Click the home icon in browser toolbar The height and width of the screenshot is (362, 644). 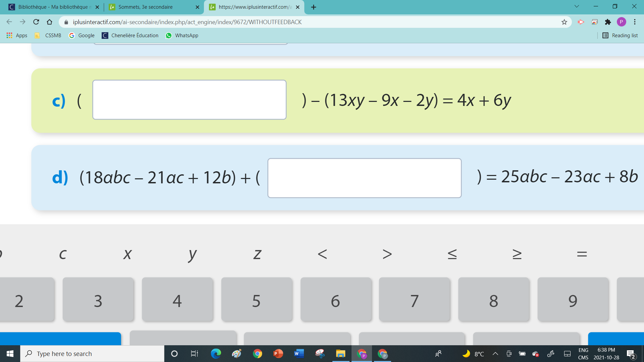coord(49,22)
